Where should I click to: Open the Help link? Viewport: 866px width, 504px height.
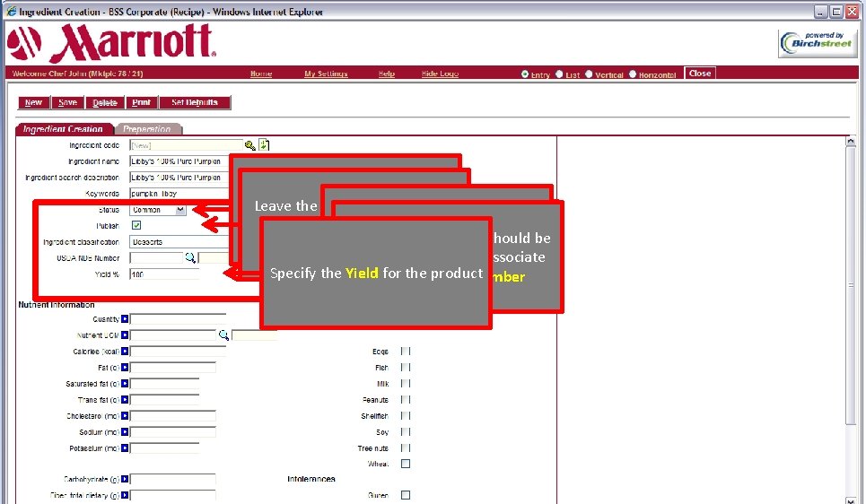pyautogui.click(x=386, y=74)
